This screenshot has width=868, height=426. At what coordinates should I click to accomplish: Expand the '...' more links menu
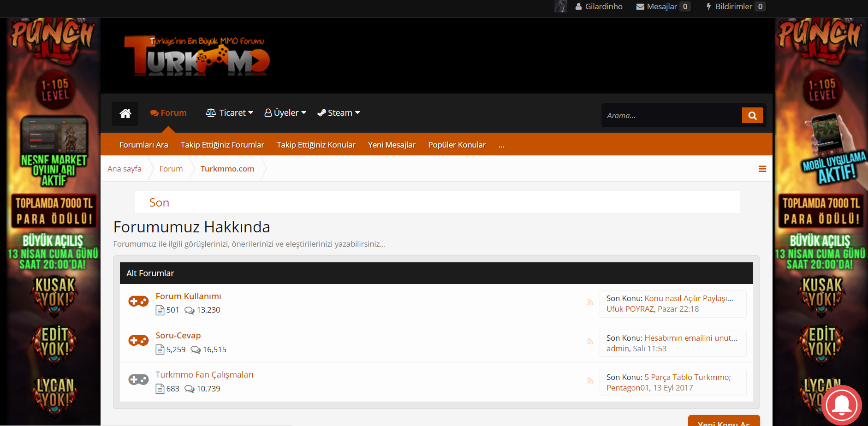[501, 145]
